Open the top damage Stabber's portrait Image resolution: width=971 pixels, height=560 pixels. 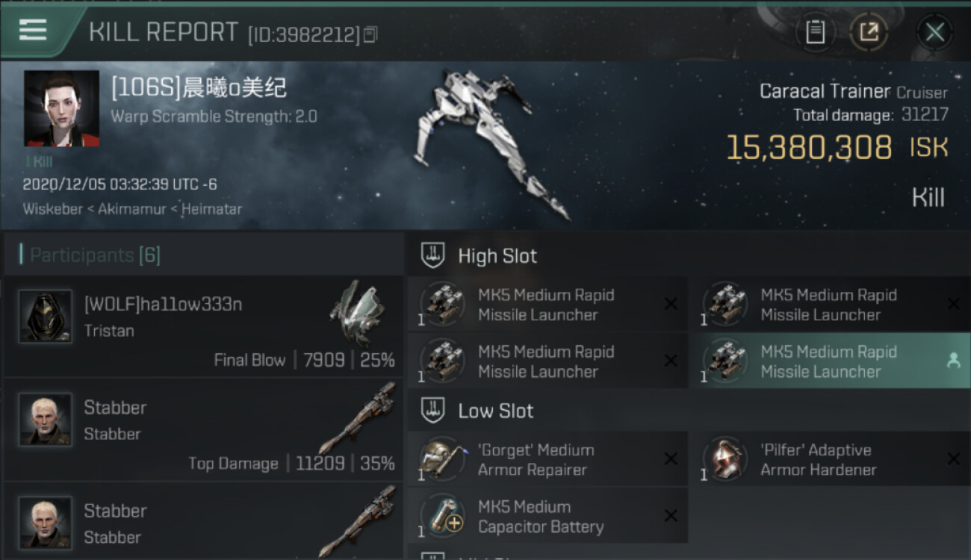click(46, 420)
